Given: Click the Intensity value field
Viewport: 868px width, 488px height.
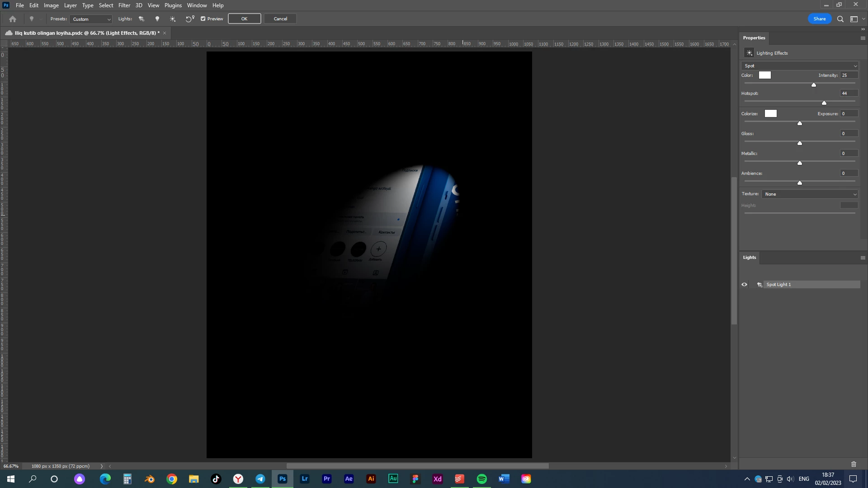Looking at the screenshot, I should 849,75.
